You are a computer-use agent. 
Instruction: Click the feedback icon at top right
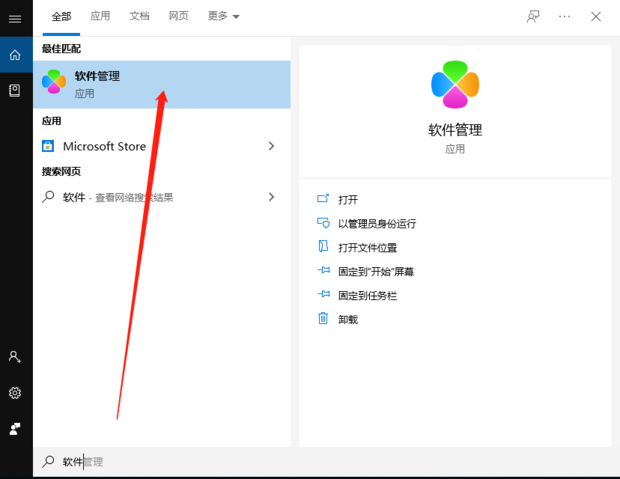(533, 16)
